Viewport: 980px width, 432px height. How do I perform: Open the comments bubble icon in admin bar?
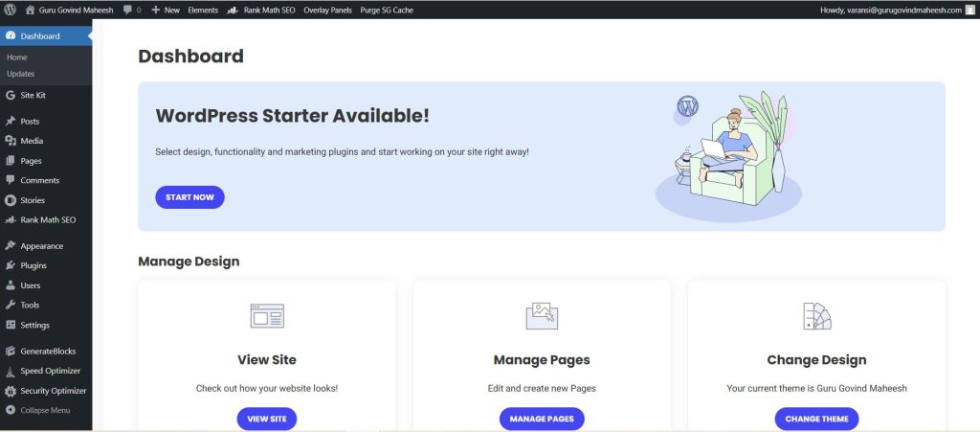click(x=128, y=10)
